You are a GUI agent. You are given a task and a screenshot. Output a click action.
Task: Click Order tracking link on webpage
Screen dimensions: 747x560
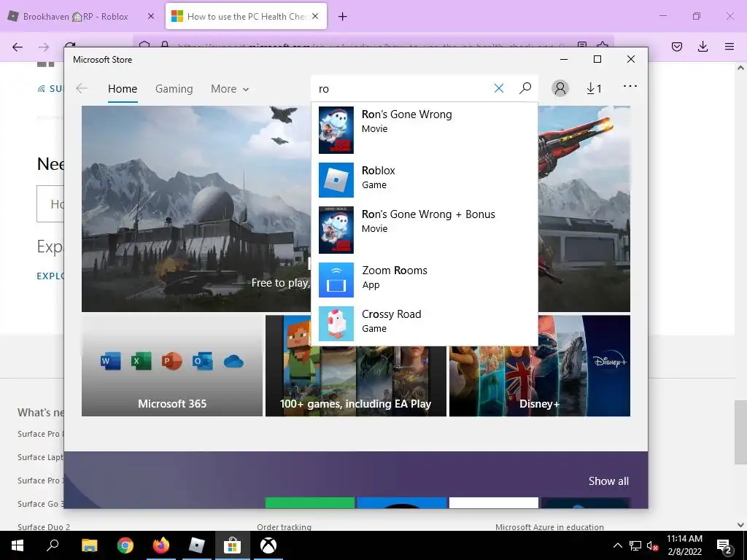tap(284, 527)
